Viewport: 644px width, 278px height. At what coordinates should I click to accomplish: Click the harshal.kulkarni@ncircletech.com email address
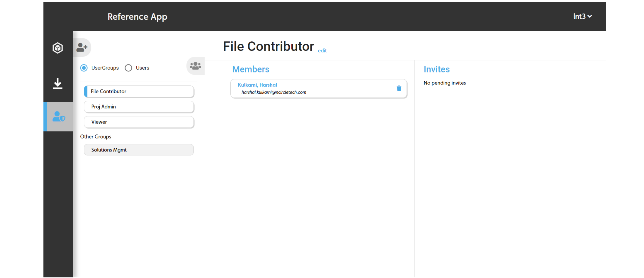point(273,92)
